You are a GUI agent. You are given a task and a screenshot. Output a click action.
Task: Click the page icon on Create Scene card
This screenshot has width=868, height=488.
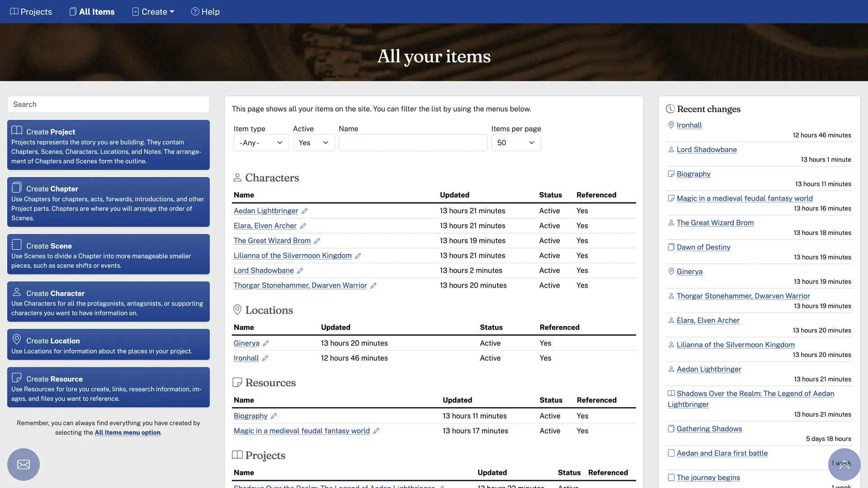click(17, 244)
